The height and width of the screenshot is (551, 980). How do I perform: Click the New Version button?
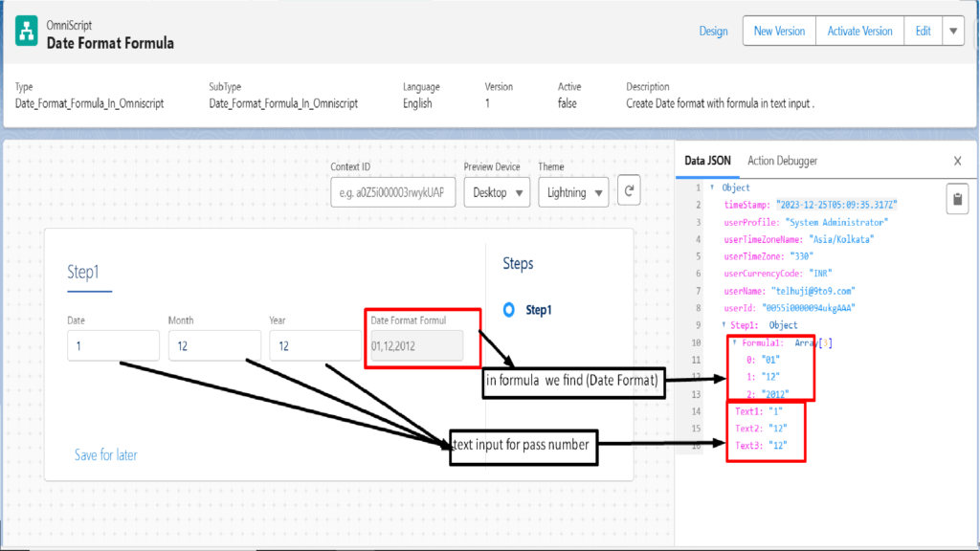tap(779, 31)
